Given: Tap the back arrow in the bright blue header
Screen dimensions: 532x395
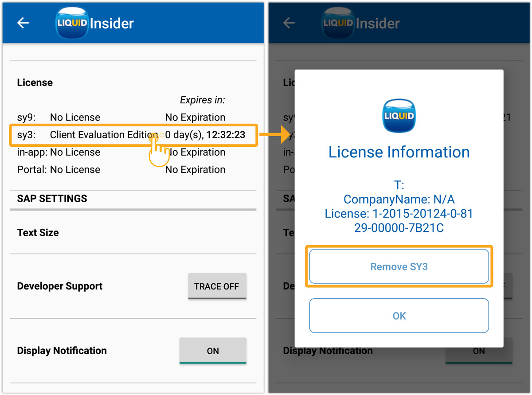Looking at the screenshot, I should click(x=23, y=23).
